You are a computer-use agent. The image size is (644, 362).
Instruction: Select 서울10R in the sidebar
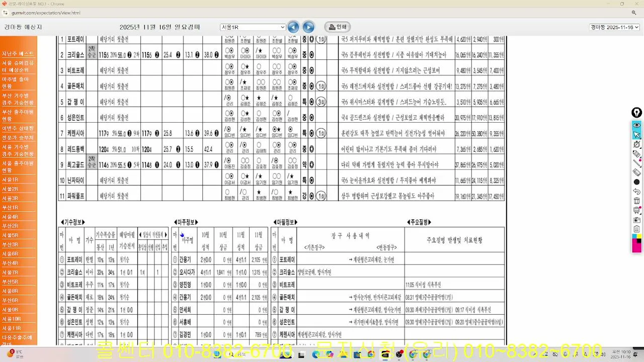click(x=11, y=319)
